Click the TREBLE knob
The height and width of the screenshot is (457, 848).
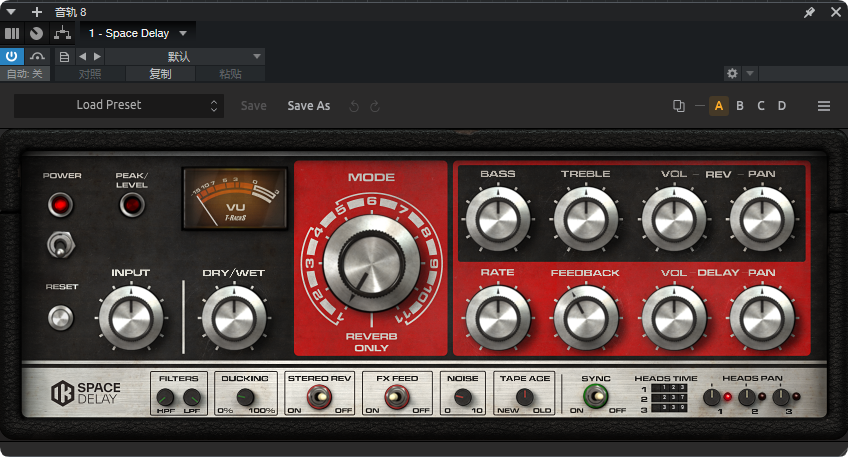(586, 219)
